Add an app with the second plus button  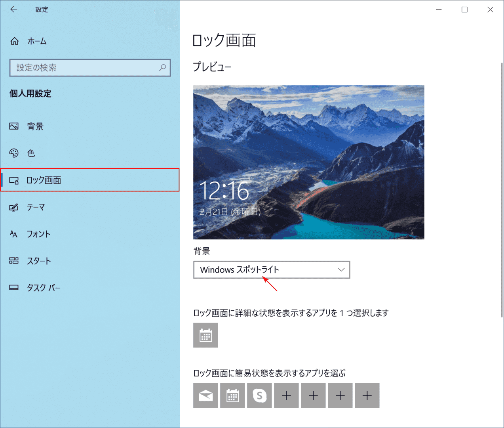[313, 396]
